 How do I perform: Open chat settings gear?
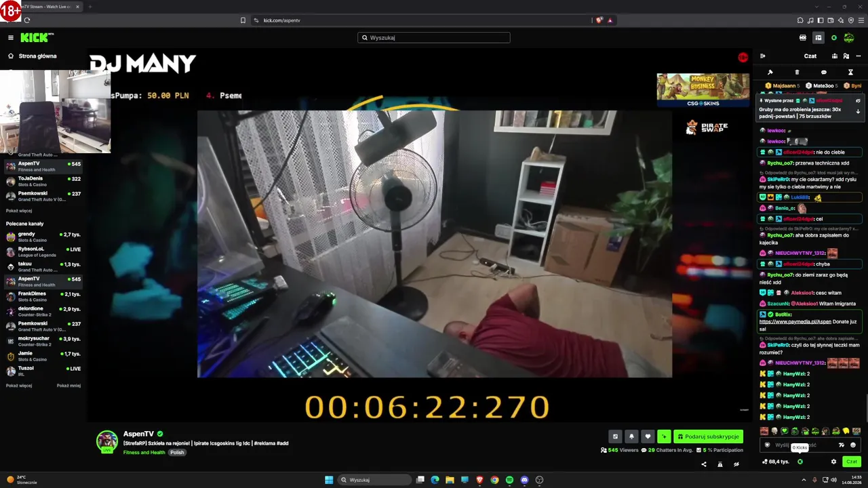pyautogui.click(x=834, y=462)
